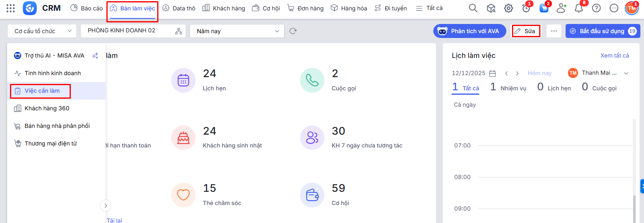Click the add user icon
The height and width of the screenshot is (223, 644).
[x=561, y=8]
